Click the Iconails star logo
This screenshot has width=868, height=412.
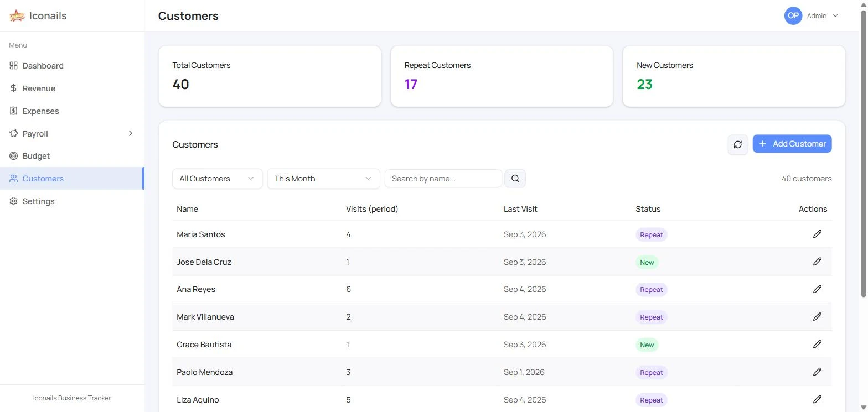[17, 15]
